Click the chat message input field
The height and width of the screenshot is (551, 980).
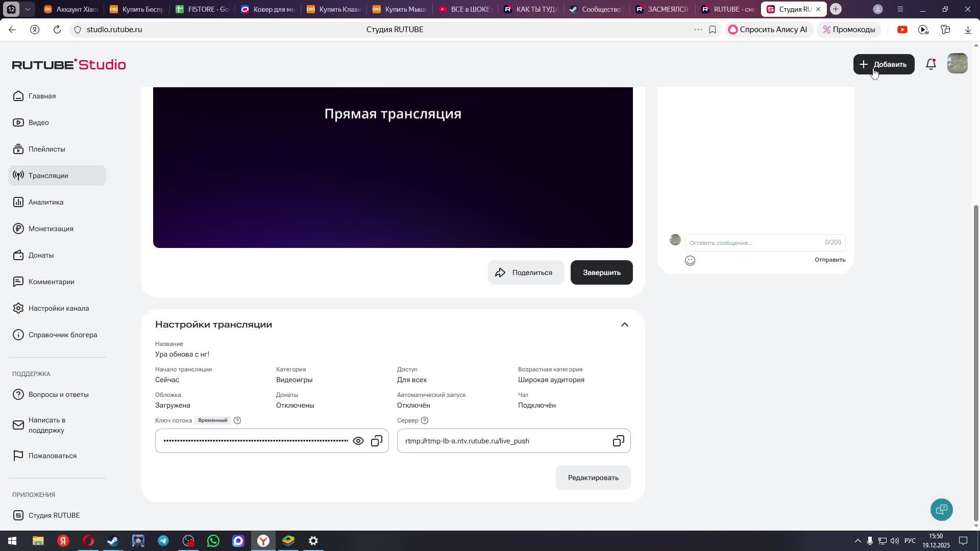(x=765, y=242)
